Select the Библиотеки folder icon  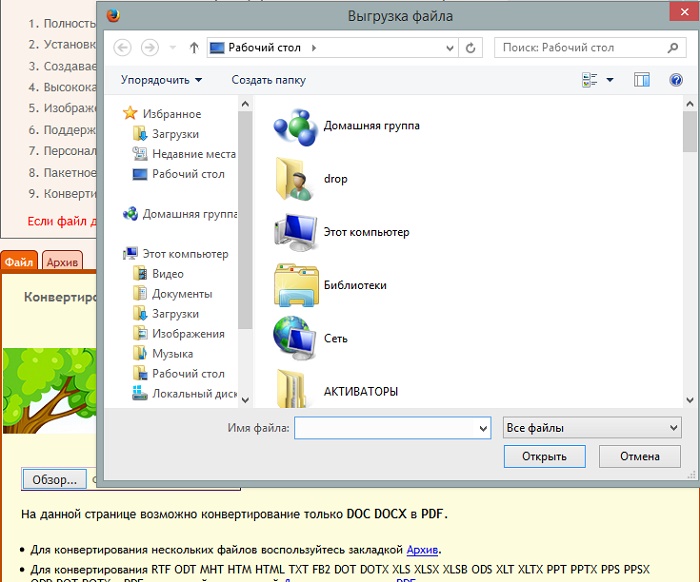pos(294,285)
